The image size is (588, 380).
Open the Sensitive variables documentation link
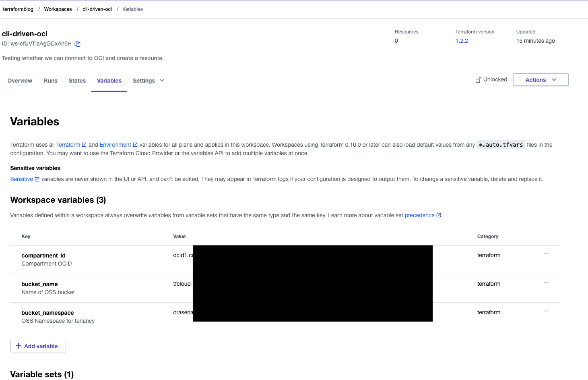(x=22, y=179)
